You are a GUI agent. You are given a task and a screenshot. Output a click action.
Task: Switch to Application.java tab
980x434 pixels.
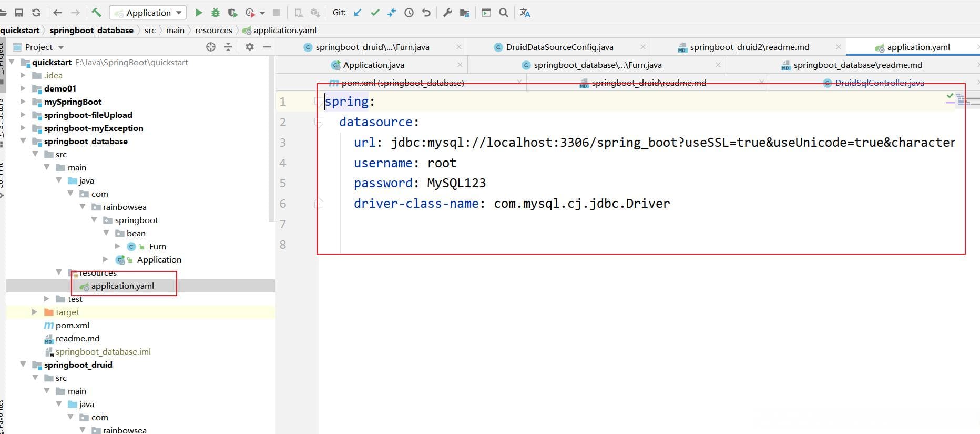coord(373,65)
